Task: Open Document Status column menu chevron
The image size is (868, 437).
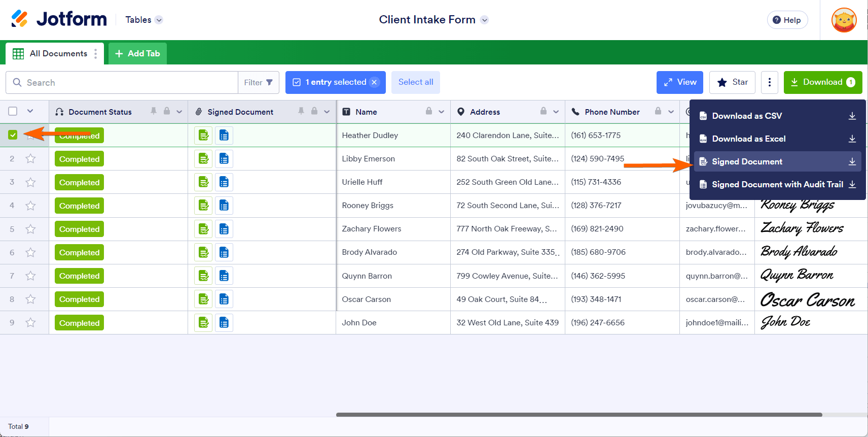Action: click(179, 112)
